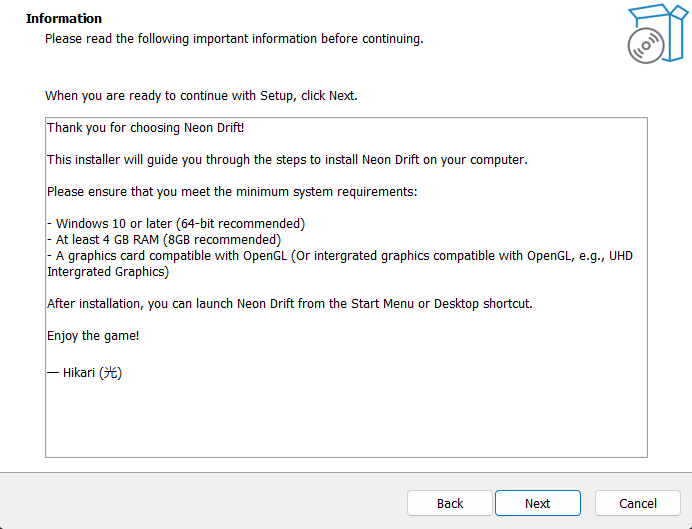The image size is (692, 529).
Task: Click the 'Thank you for choosing Neon Drift!' line
Action: coord(145,128)
